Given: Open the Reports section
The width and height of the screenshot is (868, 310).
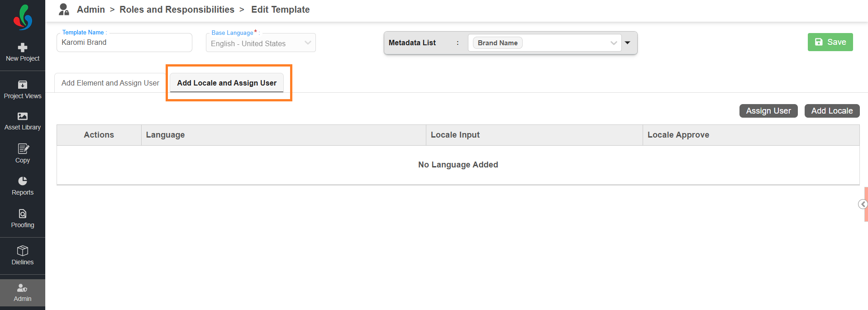Looking at the screenshot, I should pyautogui.click(x=23, y=186).
